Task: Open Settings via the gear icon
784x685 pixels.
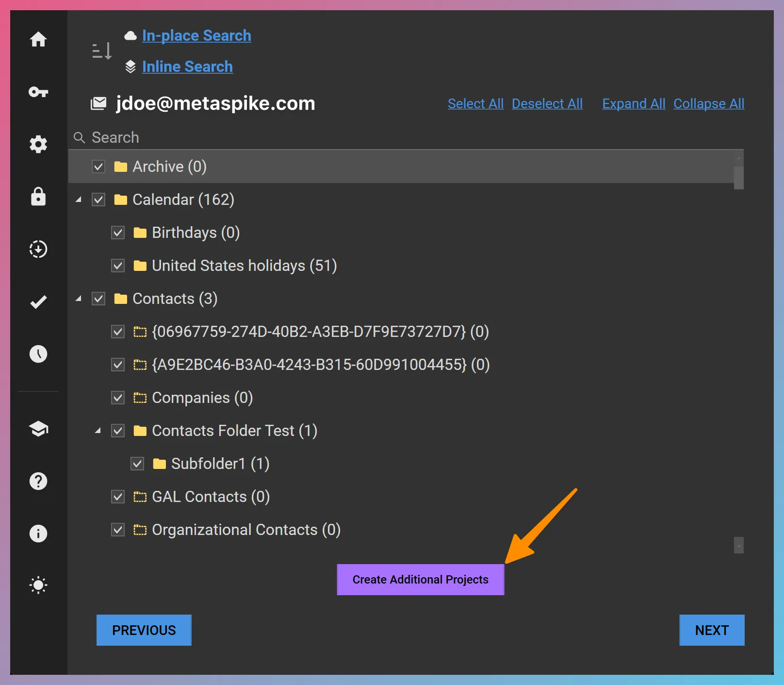Action: click(x=38, y=144)
